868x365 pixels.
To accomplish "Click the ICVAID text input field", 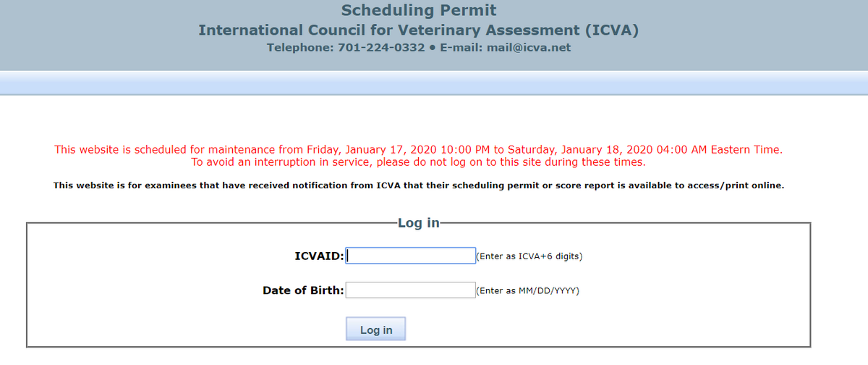I will click(x=410, y=256).
